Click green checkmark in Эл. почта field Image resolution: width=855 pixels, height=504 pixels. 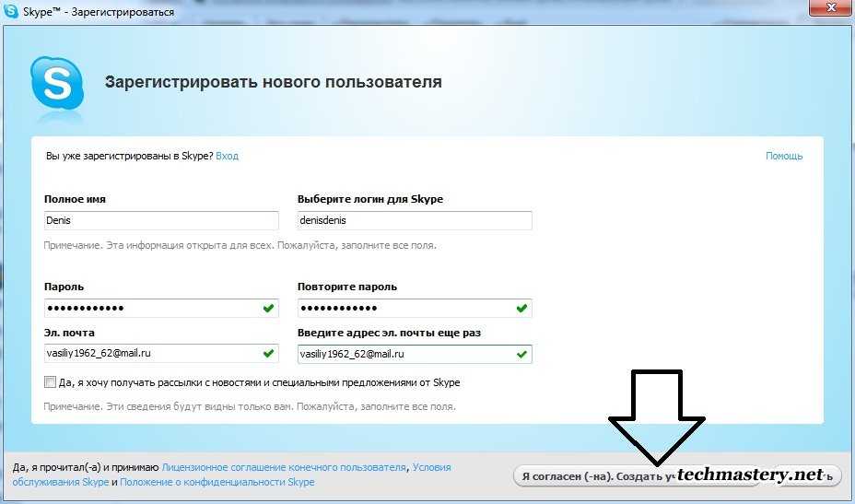click(268, 354)
